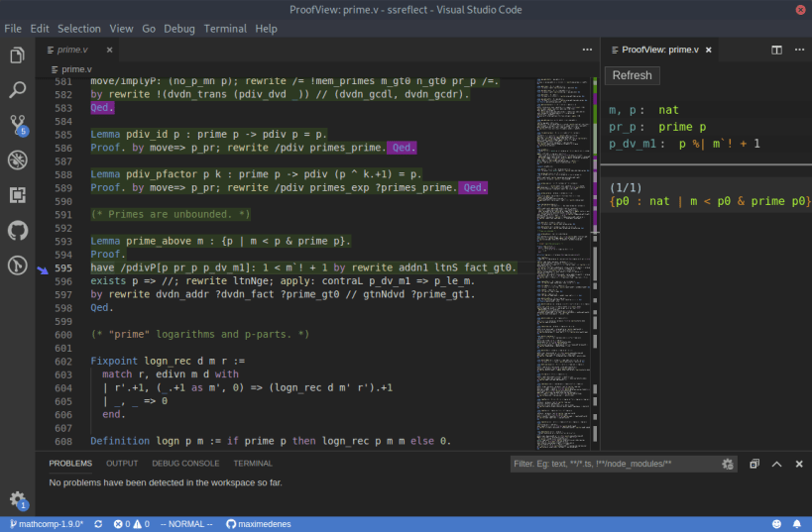Open the Explorer view in activity bar

point(17,55)
